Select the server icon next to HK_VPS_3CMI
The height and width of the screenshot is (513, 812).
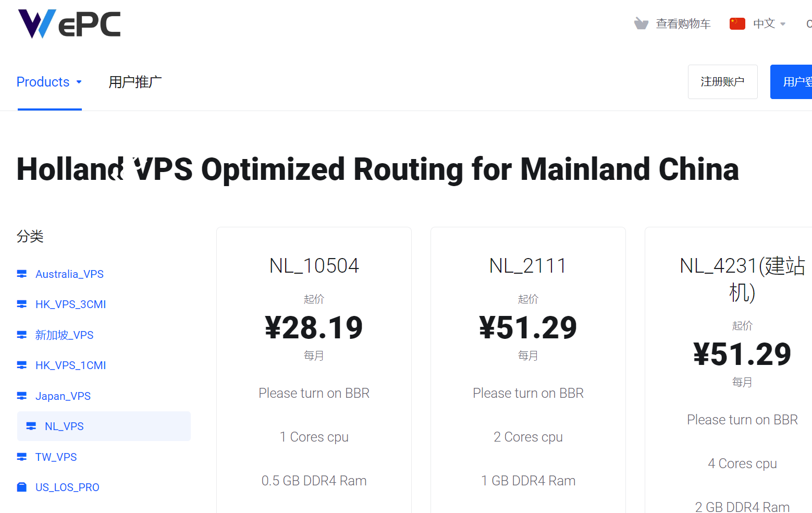tap(21, 303)
